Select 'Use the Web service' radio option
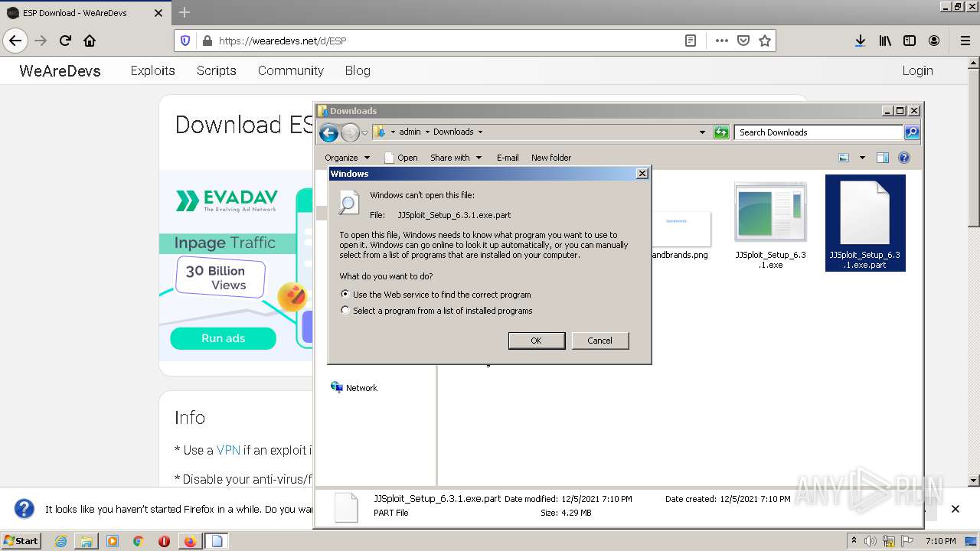980x551 pixels. [436, 295]
